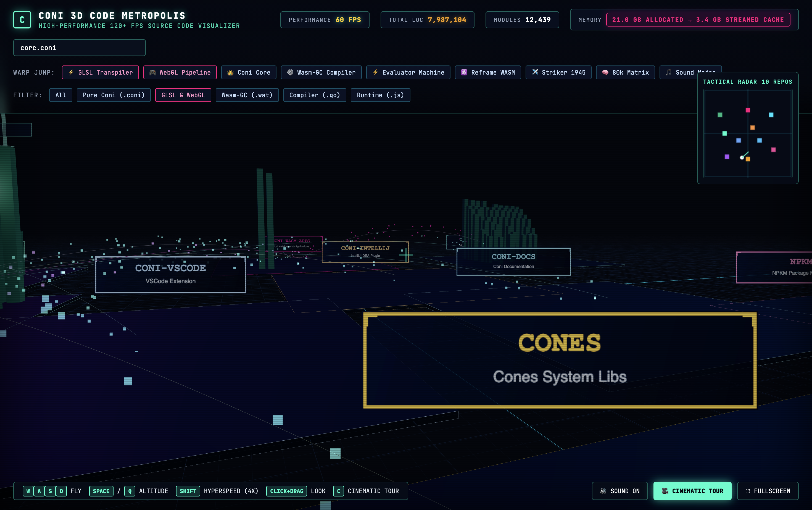
Task: Toggle the Sound On button
Action: [x=620, y=491]
